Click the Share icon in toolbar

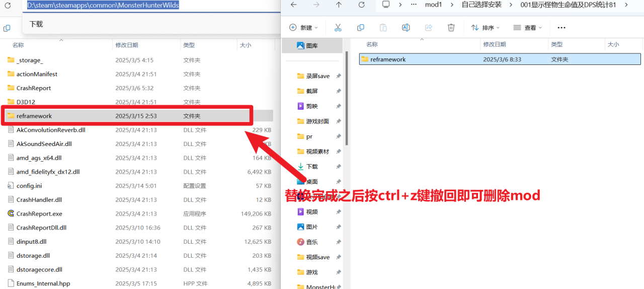coord(429,28)
